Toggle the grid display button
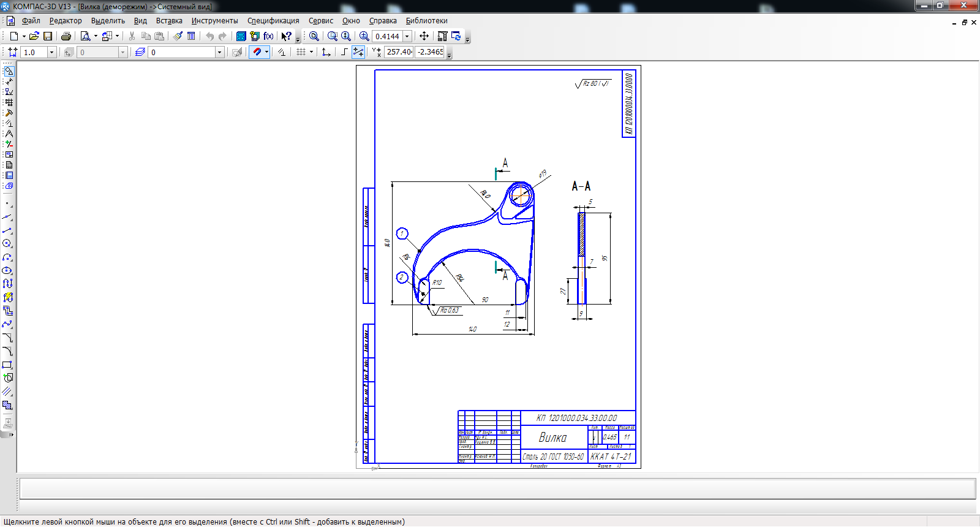Screen dimensions: 980x527 tap(301, 52)
